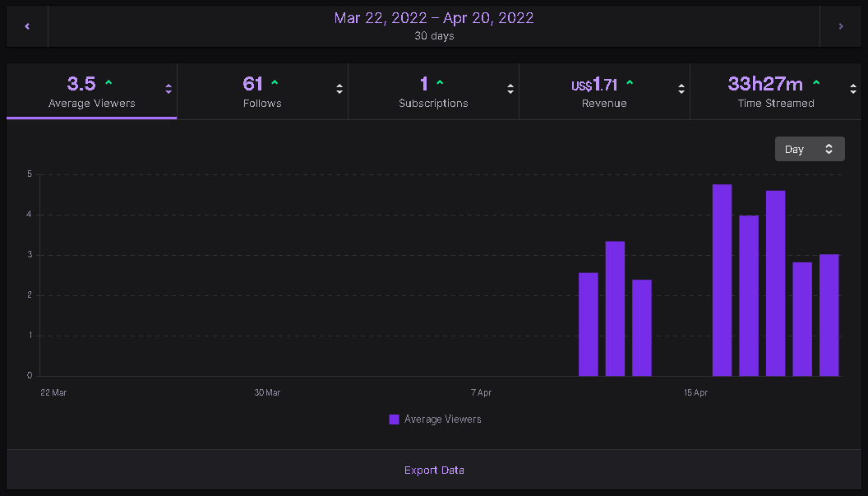Select the Follows tab
The image size is (868, 496).
[x=262, y=91]
